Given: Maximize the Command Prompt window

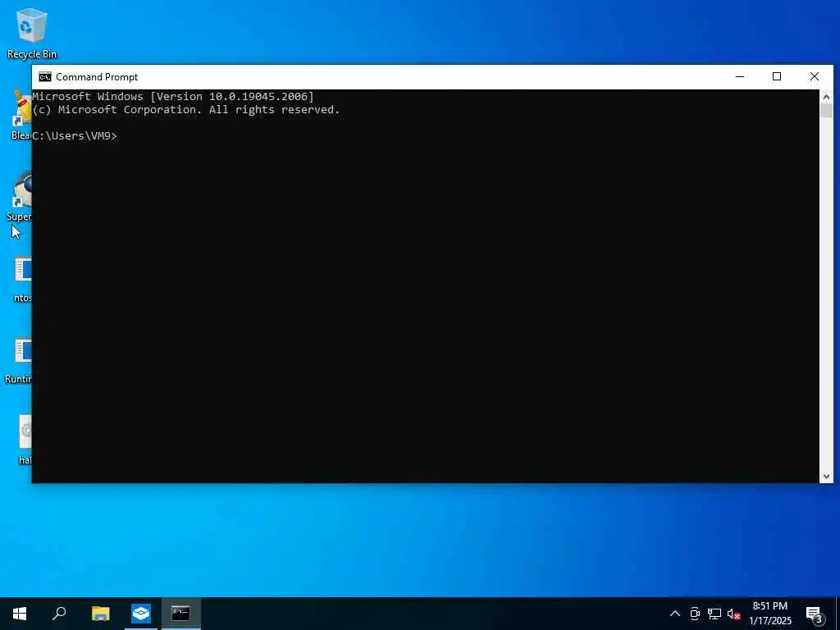Looking at the screenshot, I should click(x=777, y=76).
